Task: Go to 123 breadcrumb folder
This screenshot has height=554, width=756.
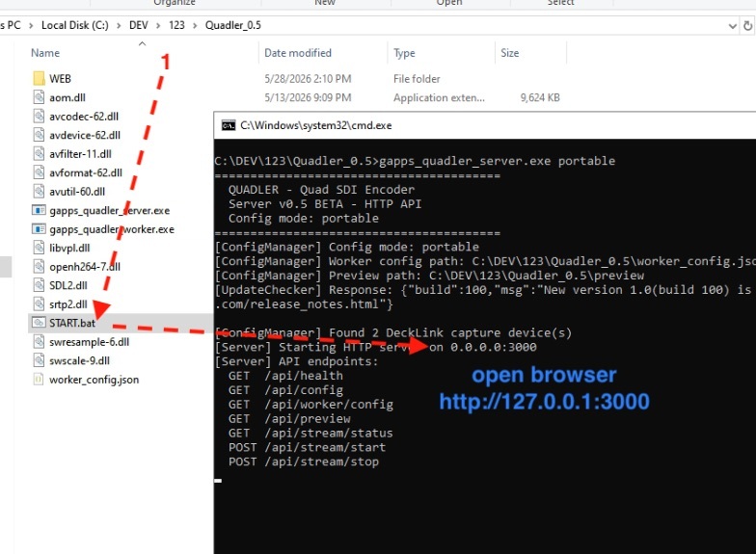Action: (x=176, y=25)
